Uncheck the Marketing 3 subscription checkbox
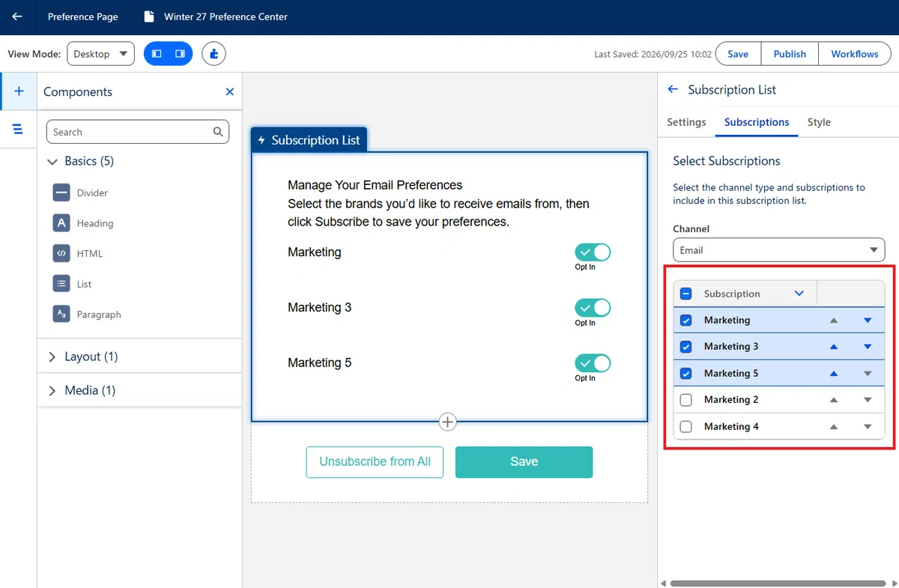 pos(685,347)
